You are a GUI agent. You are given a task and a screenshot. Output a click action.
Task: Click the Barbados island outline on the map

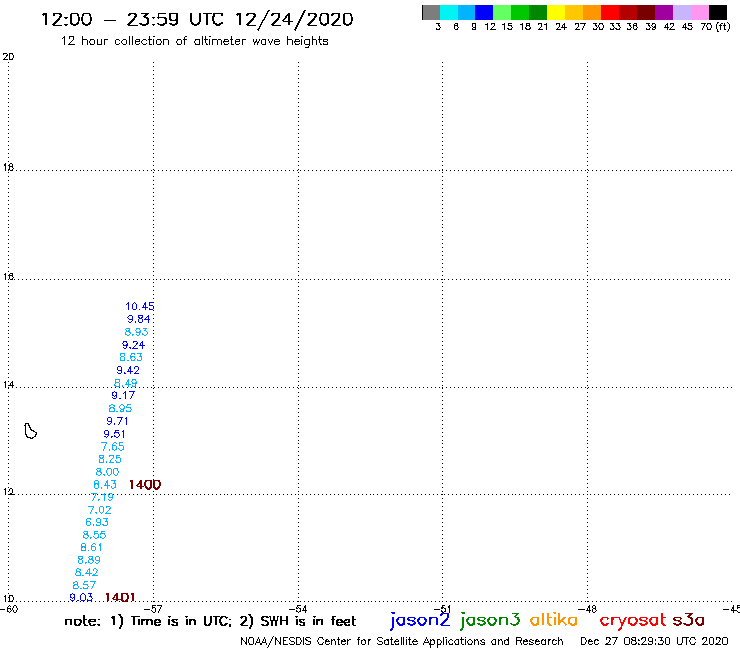31,431
